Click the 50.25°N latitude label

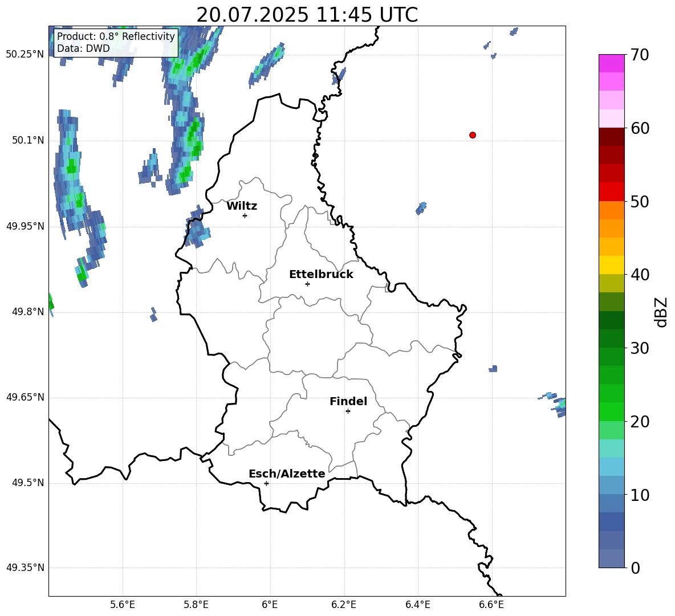click(x=25, y=55)
